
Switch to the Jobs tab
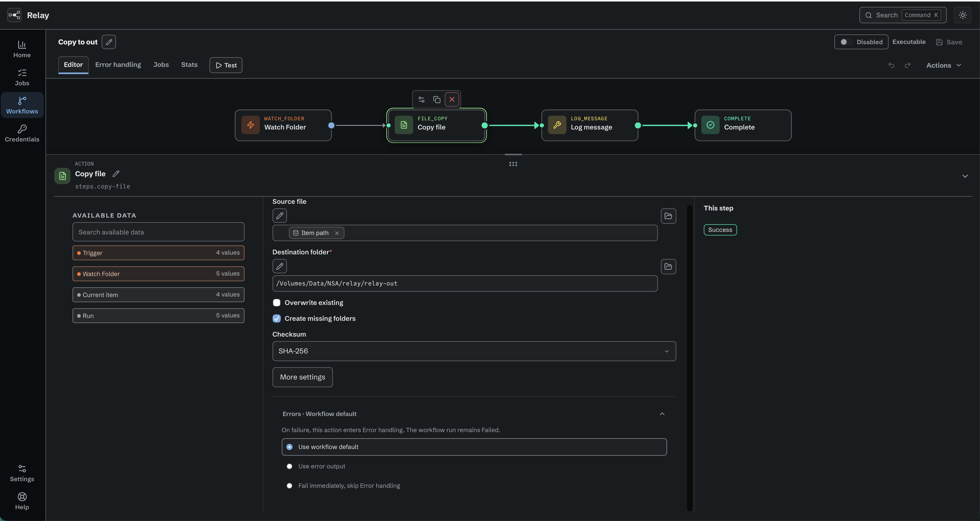[161, 65]
